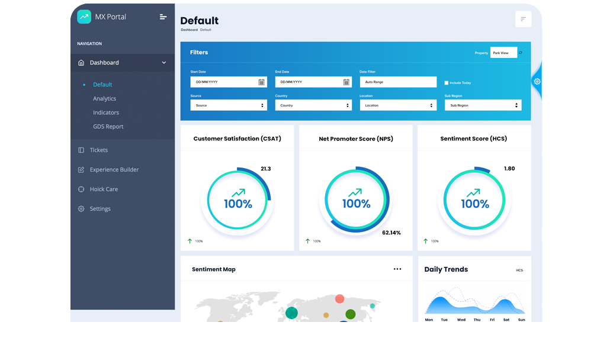This screenshot has width=610, height=364.
Task: Click the MX Portal logo icon
Action: (84, 17)
